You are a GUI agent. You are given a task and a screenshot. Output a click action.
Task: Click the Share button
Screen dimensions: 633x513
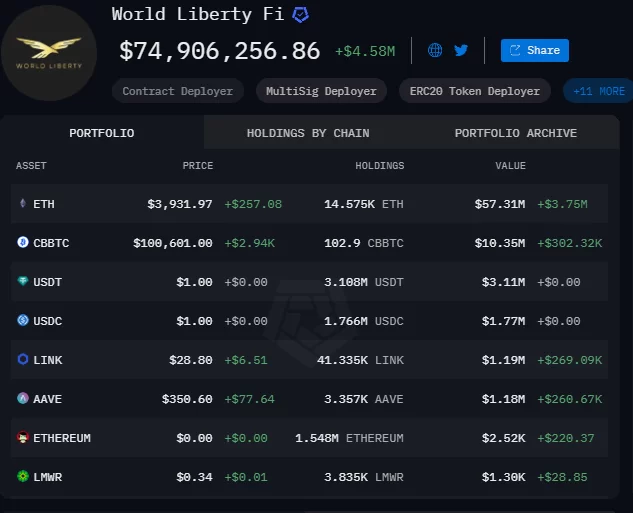tap(534, 50)
